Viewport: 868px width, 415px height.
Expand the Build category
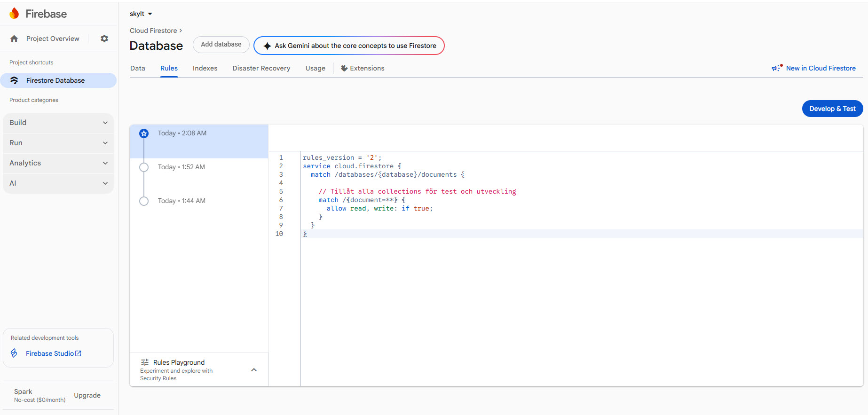58,123
